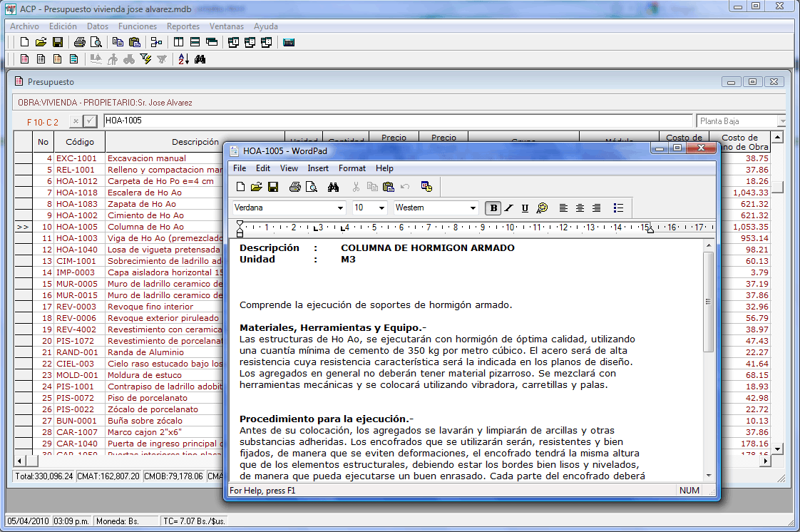Click the left indent marker on WordPad ruler
Image resolution: width=800 pixels, height=532 pixels.
pyautogui.click(x=240, y=228)
